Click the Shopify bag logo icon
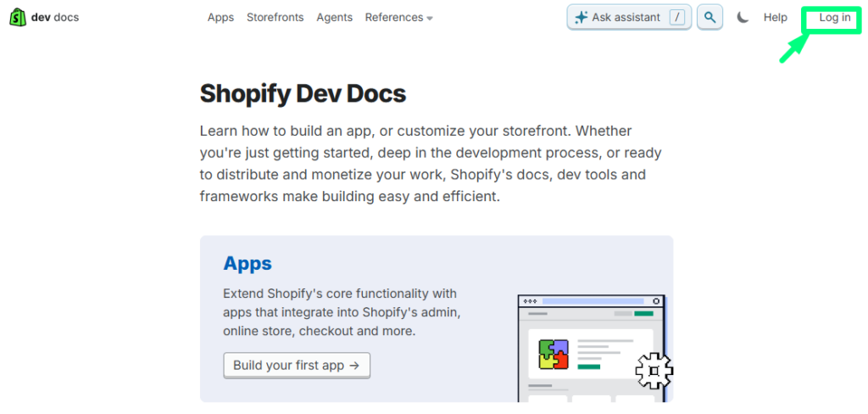Screen dimensions: 868x414 (x=18, y=17)
